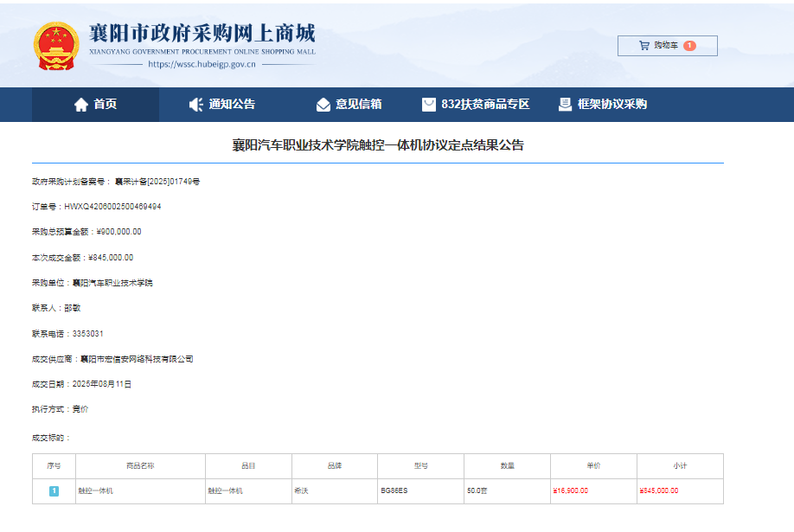Click the shopping cart icon
The height and width of the screenshot is (532, 794).
(x=644, y=45)
